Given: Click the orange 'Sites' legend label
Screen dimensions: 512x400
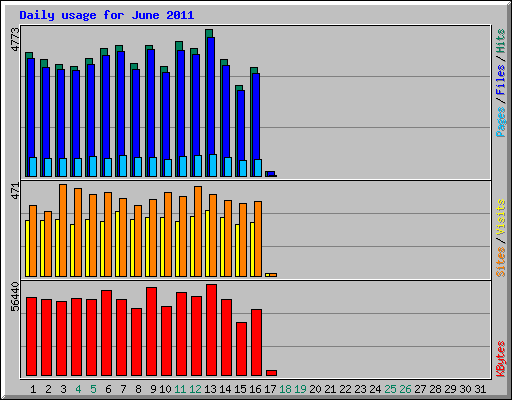Looking at the screenshot, I should tap(500, 262).
